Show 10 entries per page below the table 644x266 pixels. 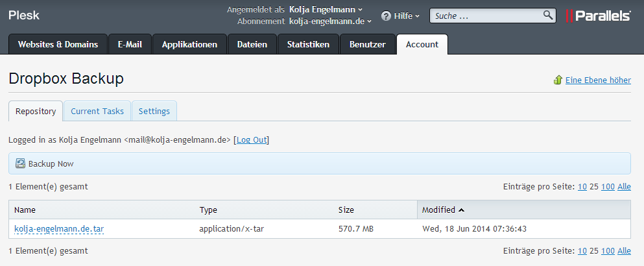tap(582, 251)
